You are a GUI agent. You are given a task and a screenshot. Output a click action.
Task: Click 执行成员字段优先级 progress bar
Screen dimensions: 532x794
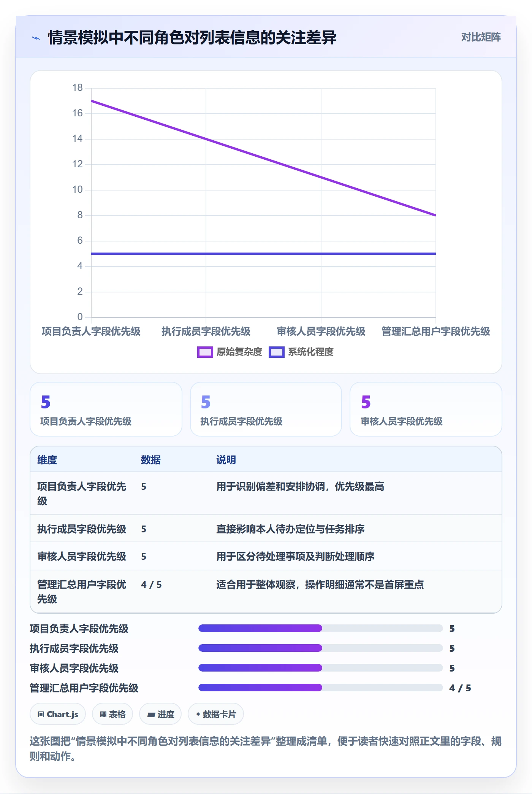point(320,648)
